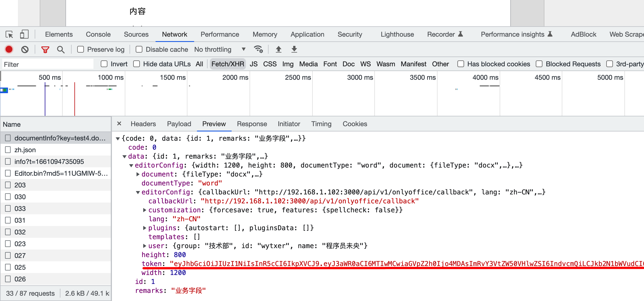
Task: Toggle the red filter funnel icon
Action: click(45, 50)
